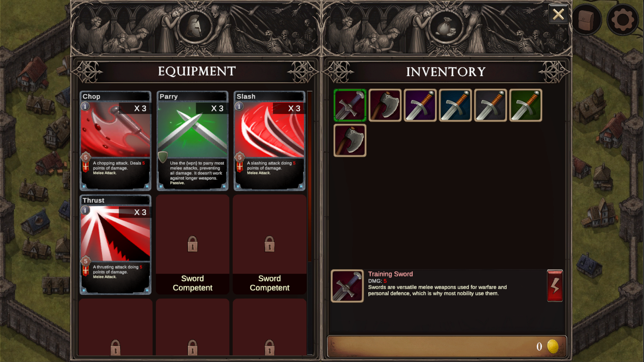Click the Training Sword detail thumbnail
The width and height of the screenshot is (644, 362).
347,286
